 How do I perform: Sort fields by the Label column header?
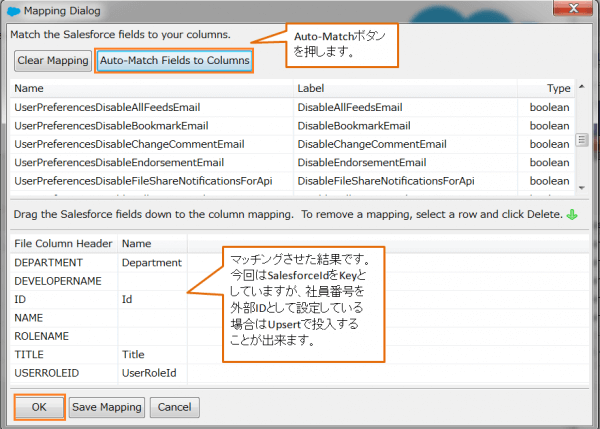click(406, 88)
